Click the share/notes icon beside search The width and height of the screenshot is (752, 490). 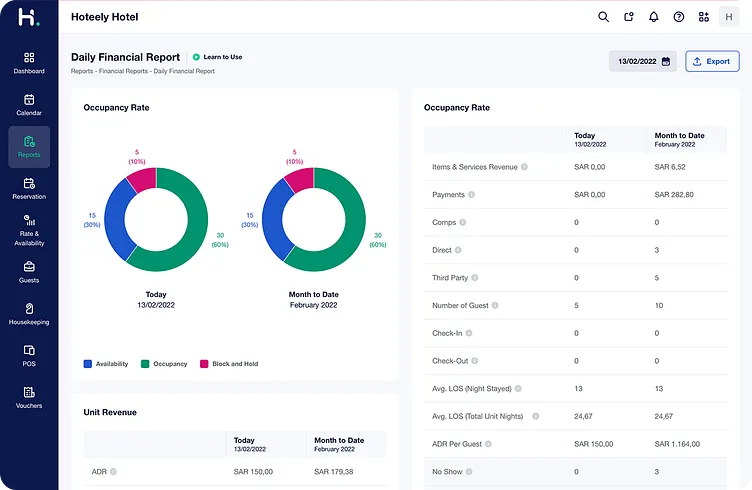click(x=629, y=17)
